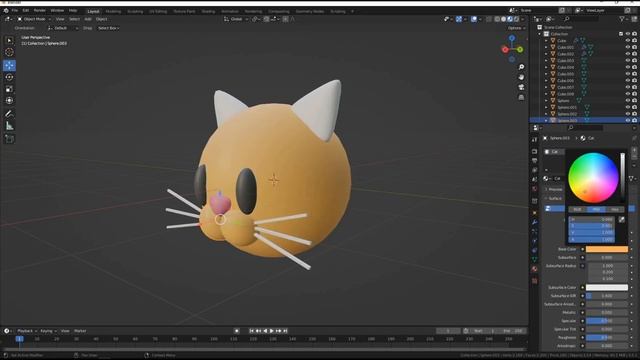Screen dimensions: 640x360
Task: Click the color wheel in the picker
Action: pyautogui.click(x=593, y=178)
